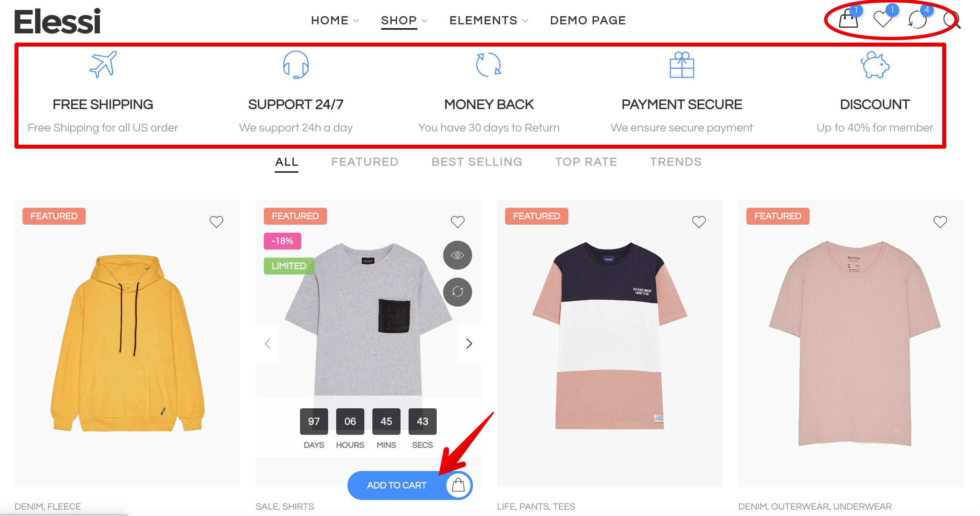This screenshot has height=516, width=980.
Task: Expand the ELEMENTS menu dropdown
Action: [x=489, y=20]
